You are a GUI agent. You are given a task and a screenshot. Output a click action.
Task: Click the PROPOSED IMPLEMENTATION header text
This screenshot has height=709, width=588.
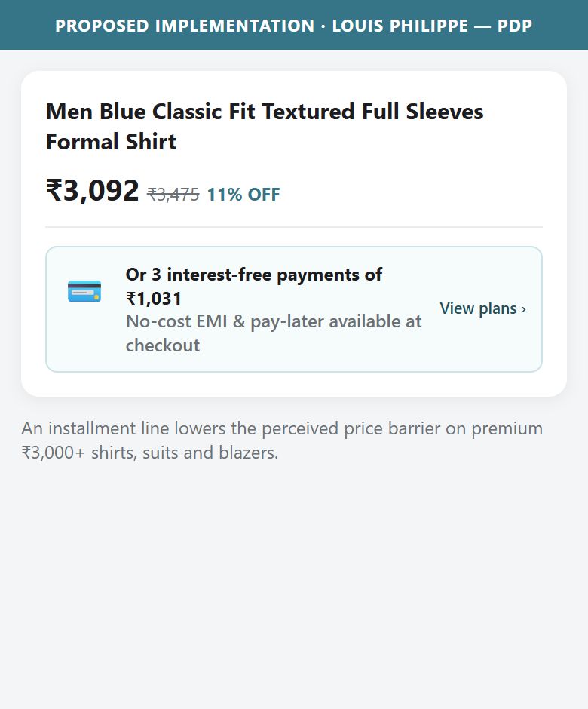pyautogui.click(x=185, y=26)
